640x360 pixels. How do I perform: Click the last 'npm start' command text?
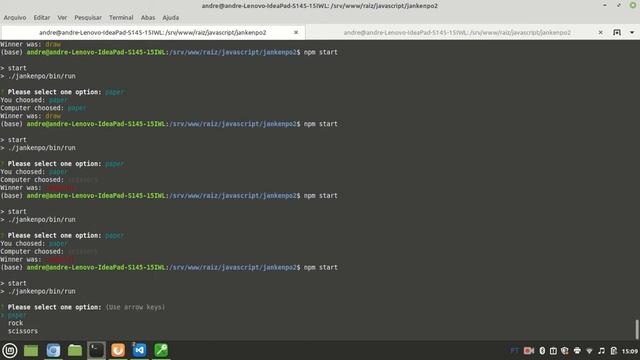click(x=320, y=267)
